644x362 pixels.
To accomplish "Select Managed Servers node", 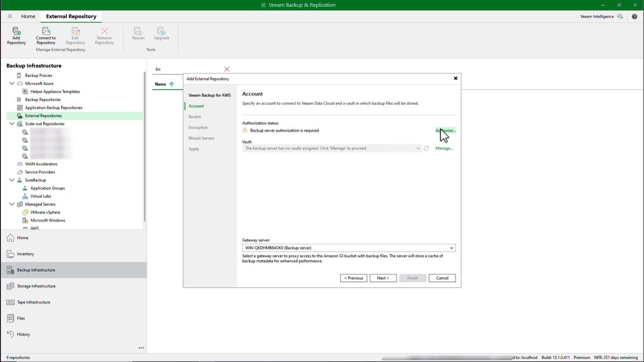I will 40,204.
